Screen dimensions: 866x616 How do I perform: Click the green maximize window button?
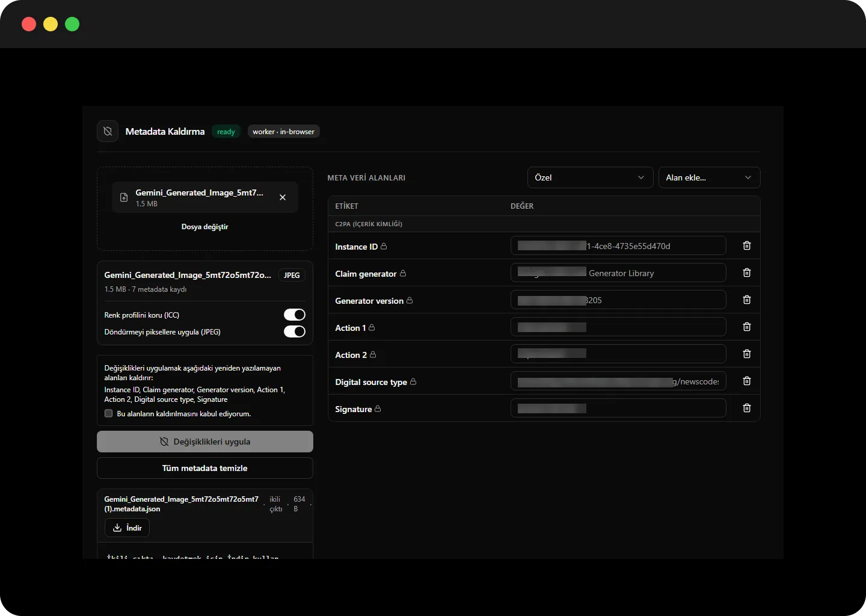pyautogui.click(x=72, y=24)
